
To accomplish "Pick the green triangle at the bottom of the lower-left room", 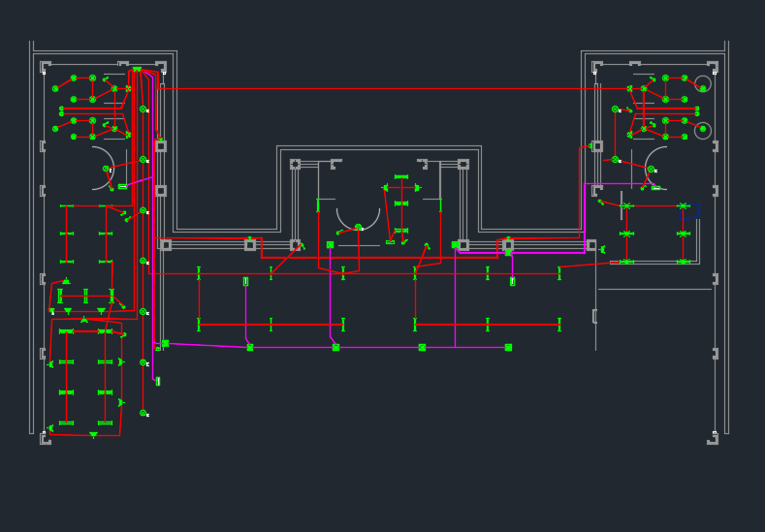I will coord(94,435).
